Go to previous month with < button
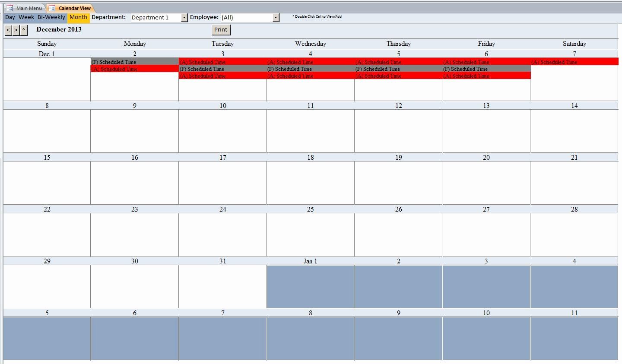The height and width of the screenshot is (364, 622). click(x=8, y=30)
